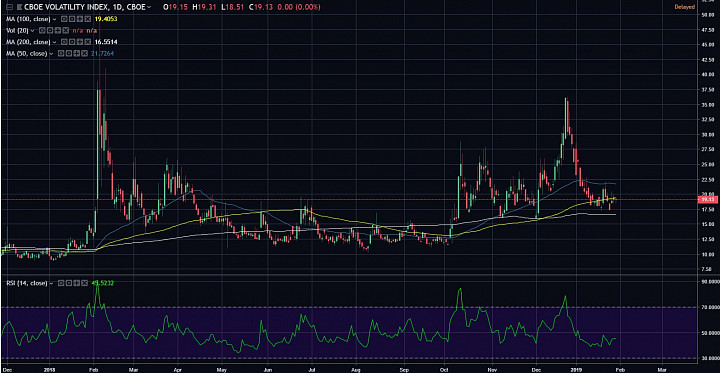Click the change value 0.00 (0.00%)
Image resolution: width=720 pixels, height=373 pixels.
(x=298, y=7)
